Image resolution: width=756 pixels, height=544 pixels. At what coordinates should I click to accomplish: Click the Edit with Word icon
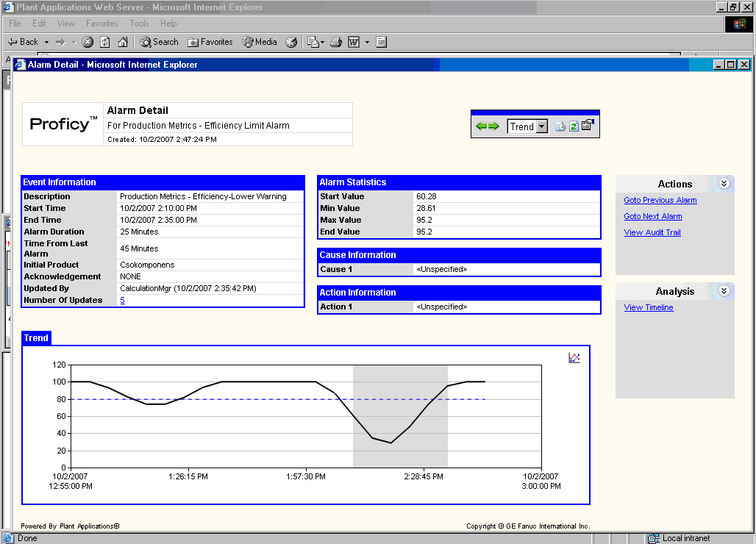pos(354,42)
